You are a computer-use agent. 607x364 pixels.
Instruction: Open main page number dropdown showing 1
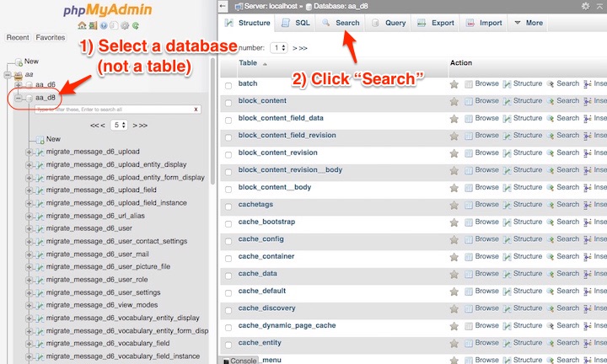(279, 47)
